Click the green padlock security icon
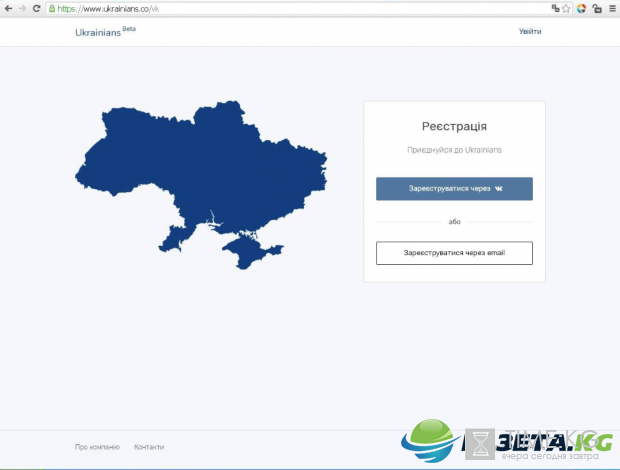Image resolution: width=620 pixels, height=470 pixels. [x=52, y=8]
